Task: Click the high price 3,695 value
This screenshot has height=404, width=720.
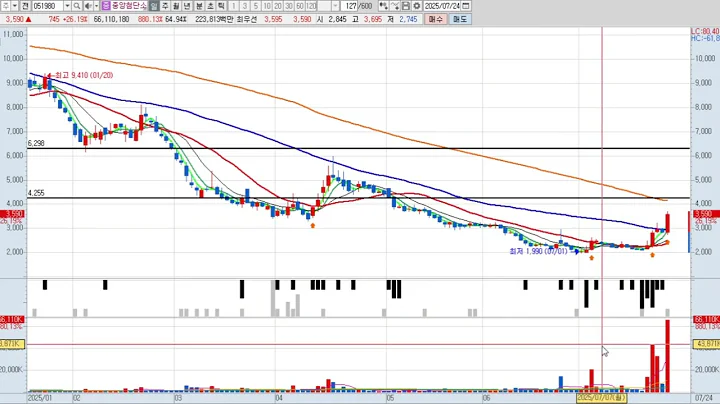Action: coord(372,19)
